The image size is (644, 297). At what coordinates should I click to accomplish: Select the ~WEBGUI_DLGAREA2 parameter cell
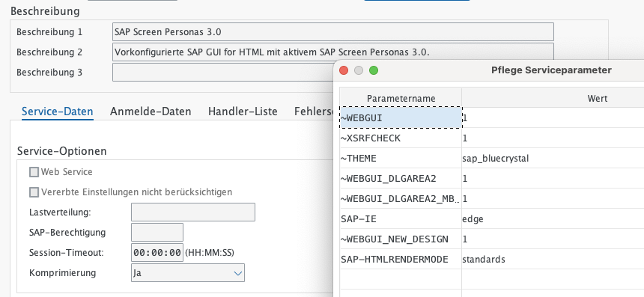click(401, 179)
